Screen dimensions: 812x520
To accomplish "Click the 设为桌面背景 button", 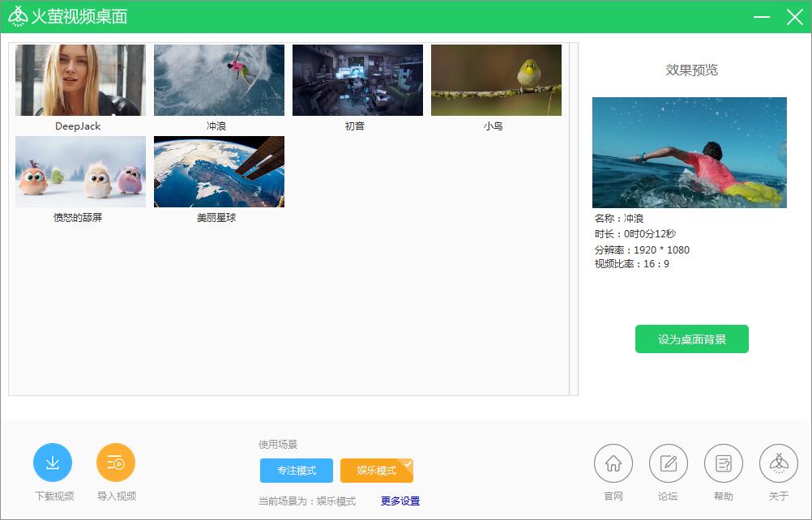I will (x=691, y=339).
